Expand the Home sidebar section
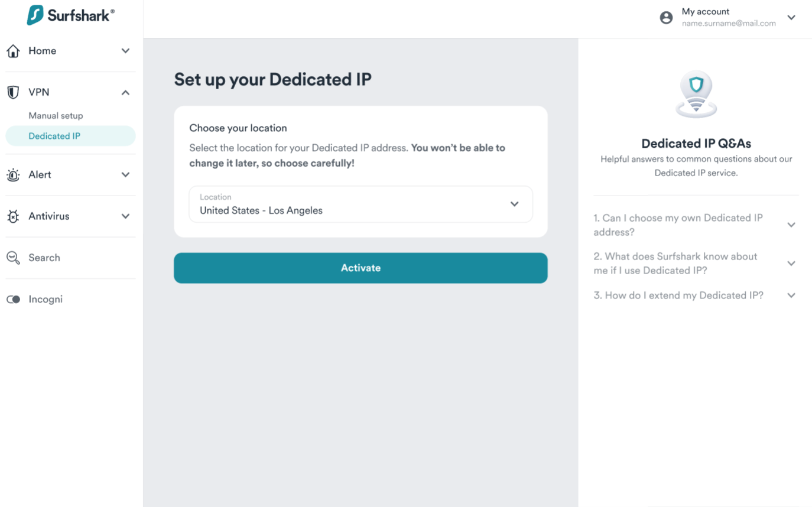Viewport: 812px width, 507px height. coord(125,51)
